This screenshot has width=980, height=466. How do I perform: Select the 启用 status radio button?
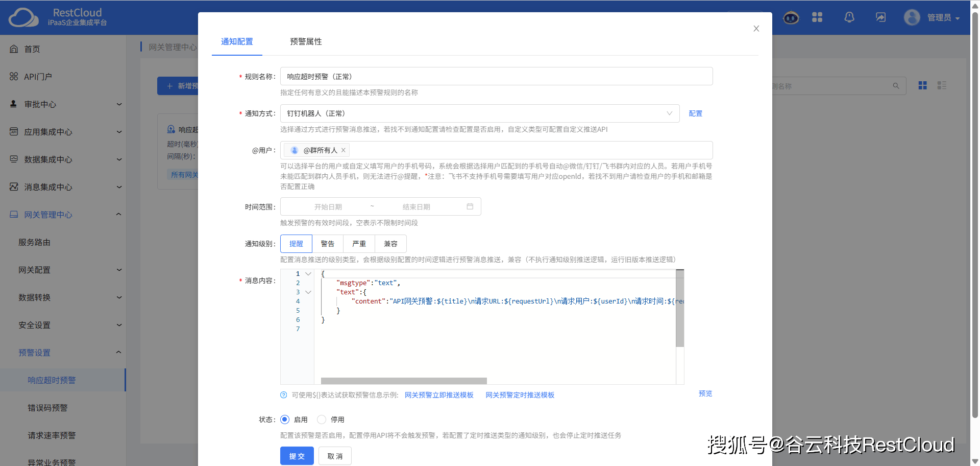click(x=285, y=419)
